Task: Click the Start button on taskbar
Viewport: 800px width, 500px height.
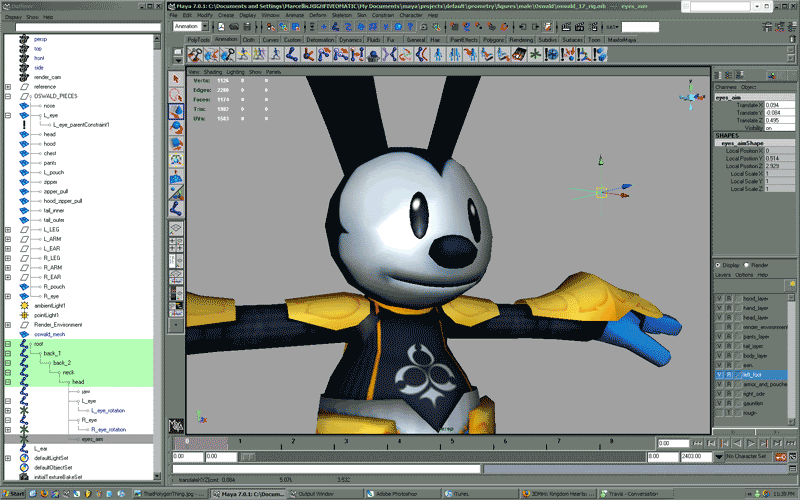Action: pyautogui.click(x=14, y=494)
